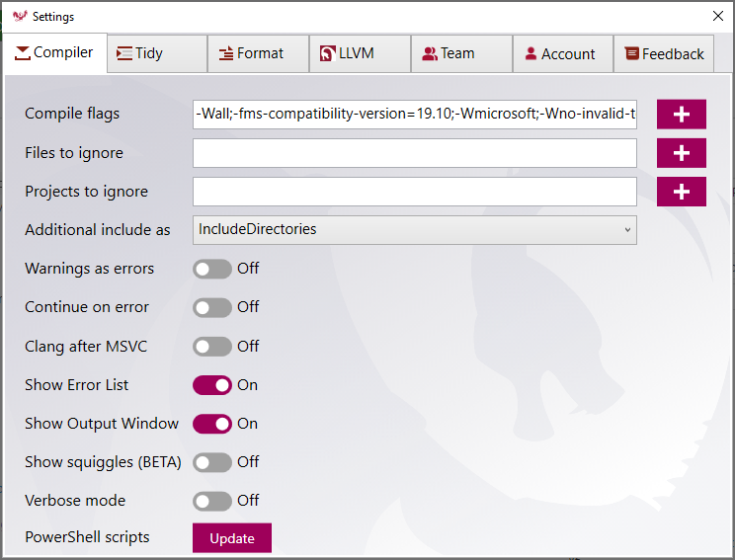Viewport: 735px width, 560px height.
Task: Enable Clang after MSVC switch
Action: [x=212, y=347]
